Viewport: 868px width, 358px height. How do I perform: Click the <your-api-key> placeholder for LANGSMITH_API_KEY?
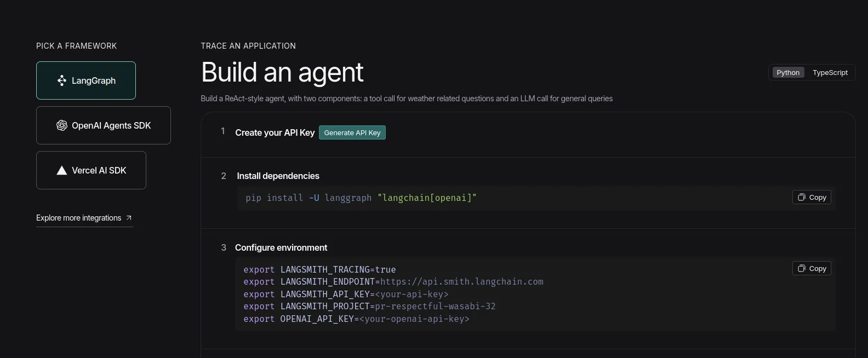(x=412, y=294)
